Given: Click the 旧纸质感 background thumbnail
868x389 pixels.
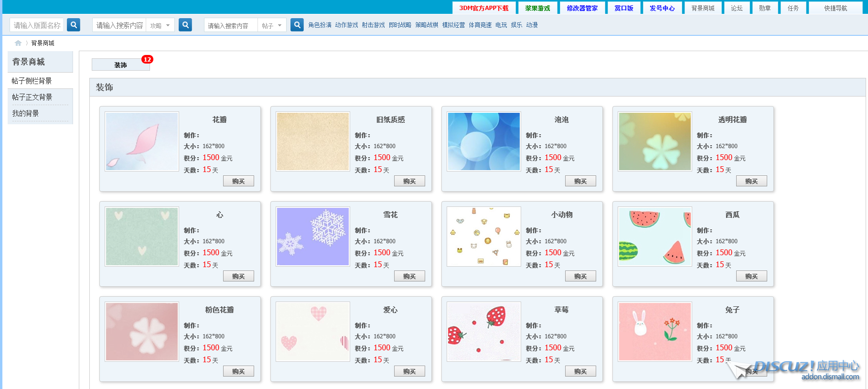Looking at the screenshot, I should pyautogui.click(x=313, y=141).
